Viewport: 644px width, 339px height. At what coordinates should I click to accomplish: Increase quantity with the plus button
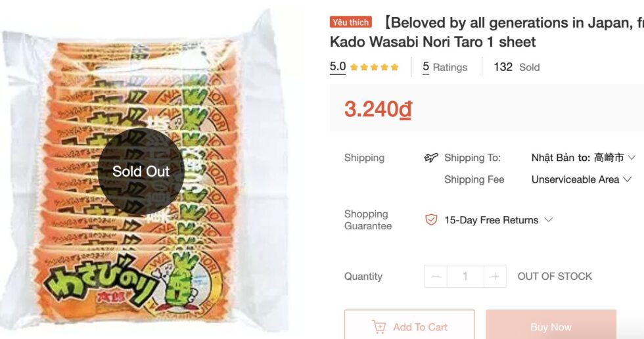coord(495,277)
